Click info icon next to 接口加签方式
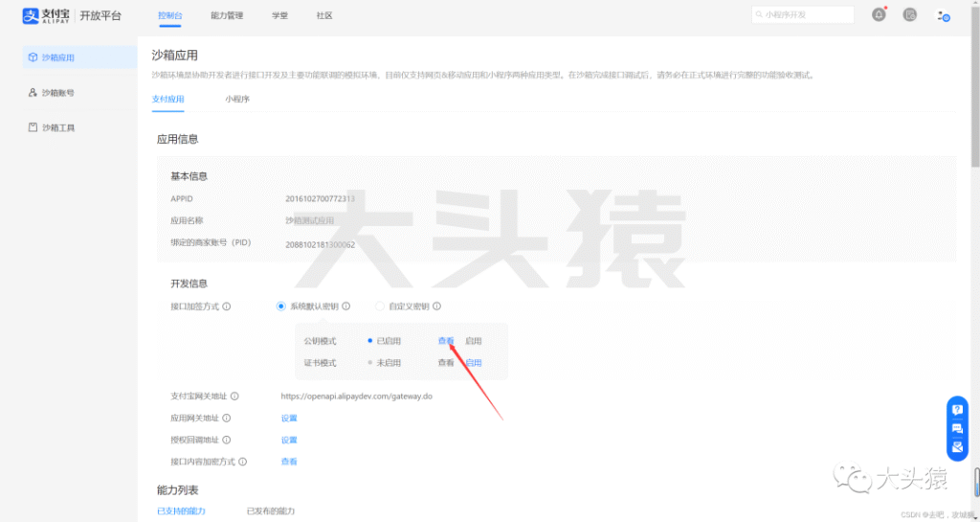 coord(227,306)
